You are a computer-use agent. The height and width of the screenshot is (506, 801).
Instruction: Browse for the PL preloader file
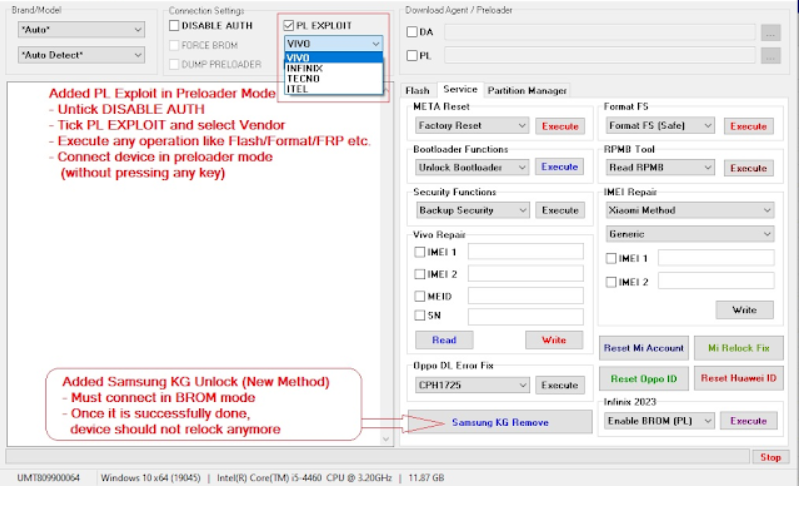tap(770, 56)
